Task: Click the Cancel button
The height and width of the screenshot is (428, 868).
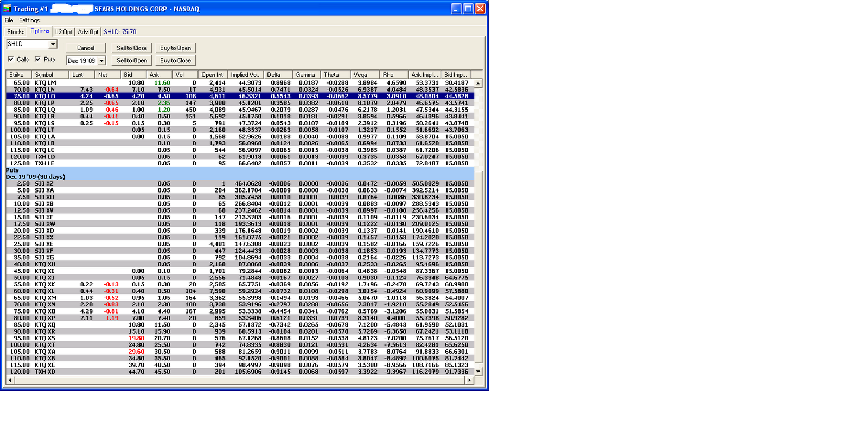Action: pyautogui.click(x=86, y=48)
